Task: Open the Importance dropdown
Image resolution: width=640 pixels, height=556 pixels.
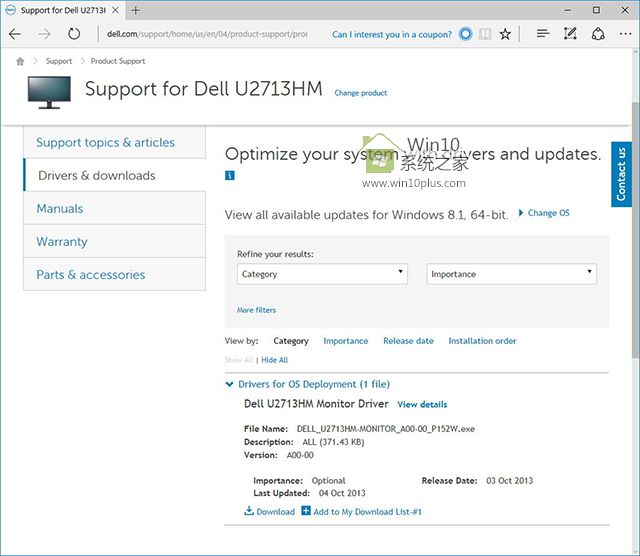Action: [511, 274]
